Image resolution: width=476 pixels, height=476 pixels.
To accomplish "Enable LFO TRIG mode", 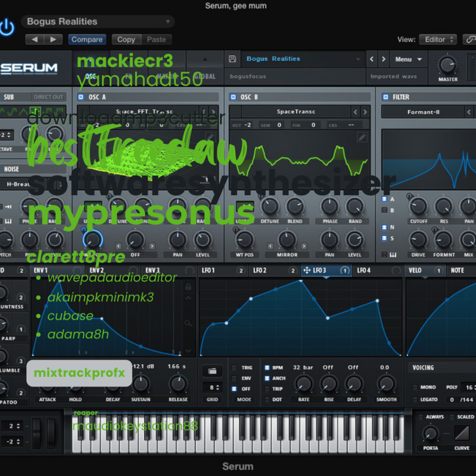I will click(x=234, y=368).
